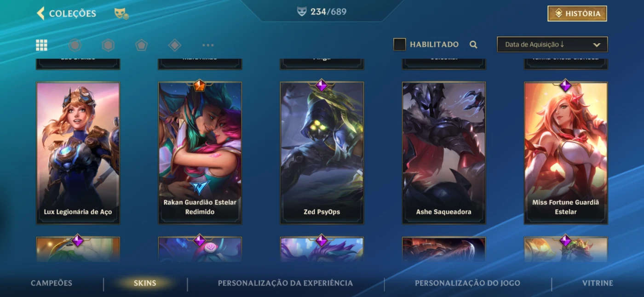Select the Ashe Saqueadora skin card

(x=444, y=153)
